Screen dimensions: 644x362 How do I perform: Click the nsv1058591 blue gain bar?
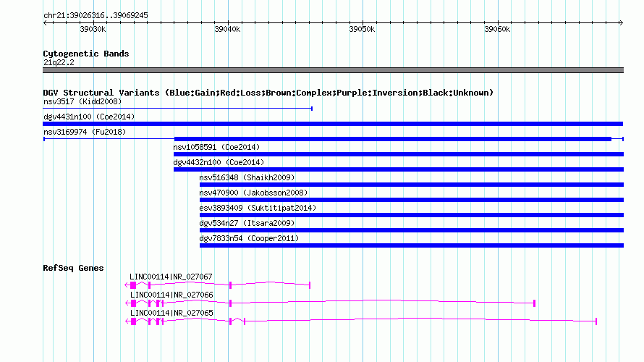click(x=399, y=154)
